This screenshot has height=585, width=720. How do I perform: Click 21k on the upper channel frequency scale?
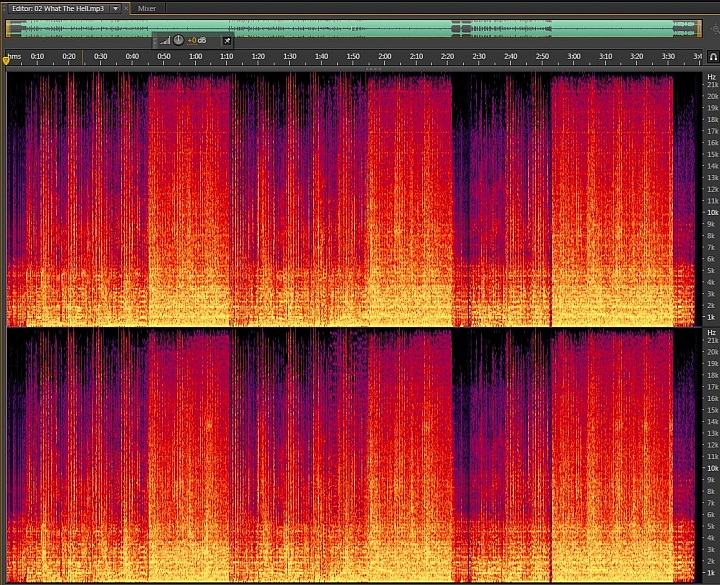712,85
